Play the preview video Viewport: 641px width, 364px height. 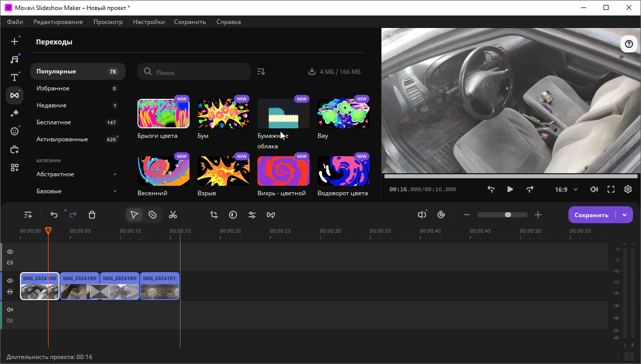[x=510, y=189]
